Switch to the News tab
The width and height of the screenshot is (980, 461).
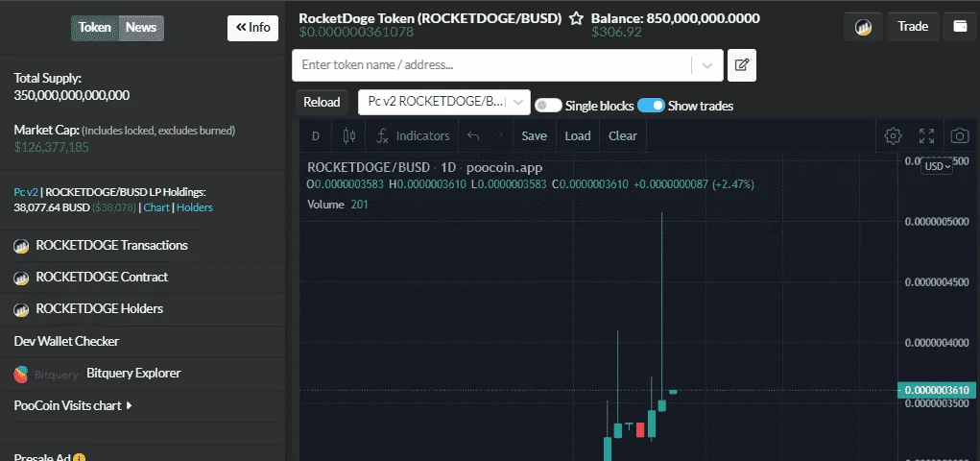[141, 28]
